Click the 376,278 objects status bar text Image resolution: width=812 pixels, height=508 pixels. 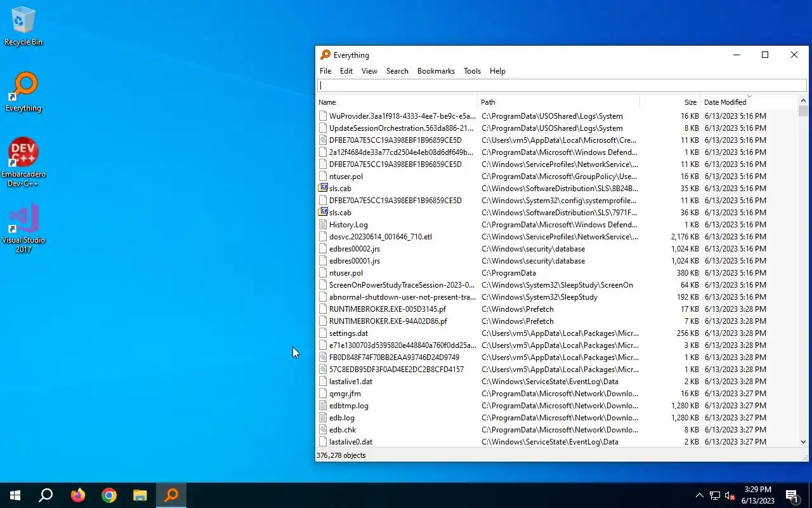(341, 455)
